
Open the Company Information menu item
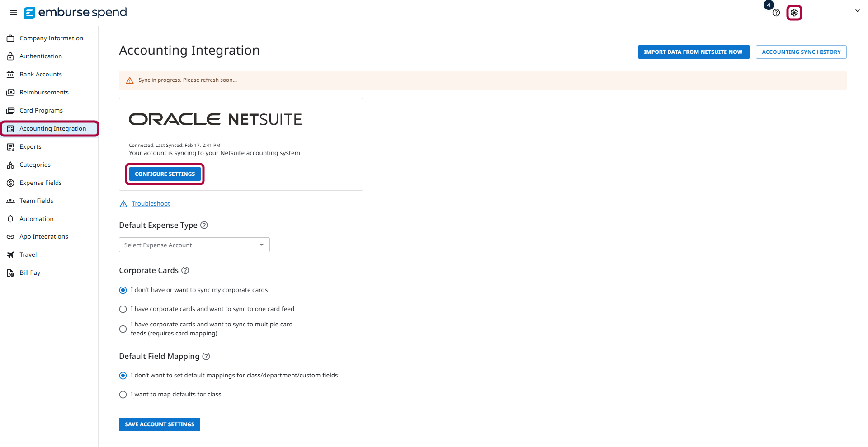[x=51, y=38]
